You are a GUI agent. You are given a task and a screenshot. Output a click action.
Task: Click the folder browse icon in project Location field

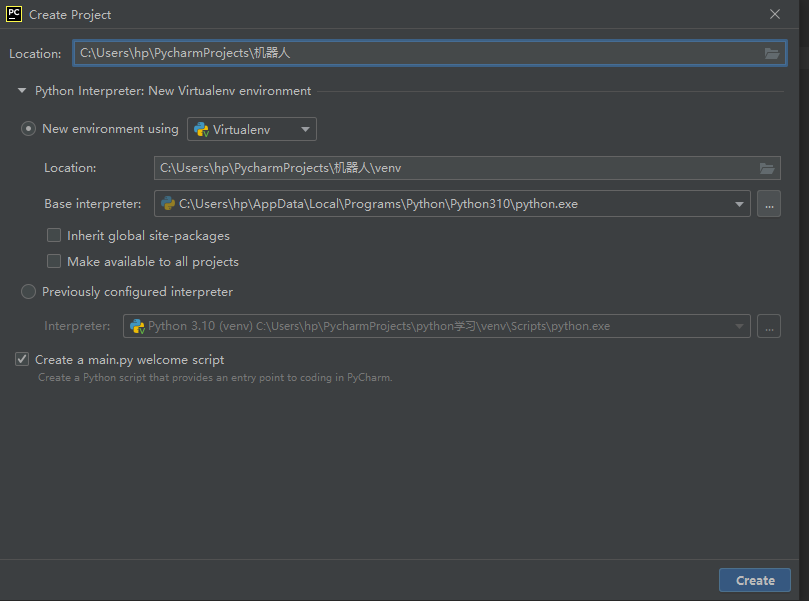(772, 53)
